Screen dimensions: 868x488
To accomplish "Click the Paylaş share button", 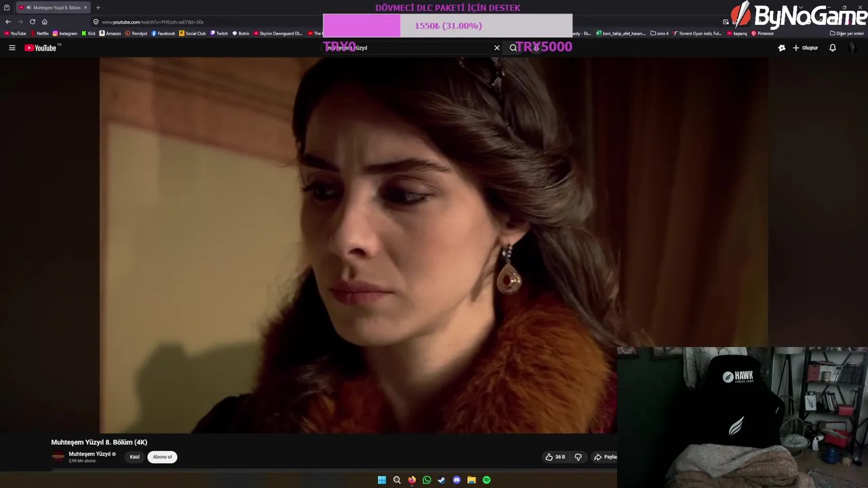I will [x=606, y=457].
